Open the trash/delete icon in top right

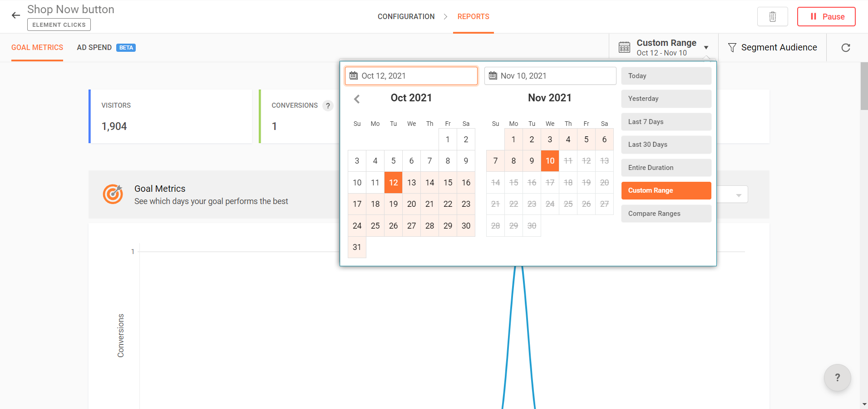(772, 16)
